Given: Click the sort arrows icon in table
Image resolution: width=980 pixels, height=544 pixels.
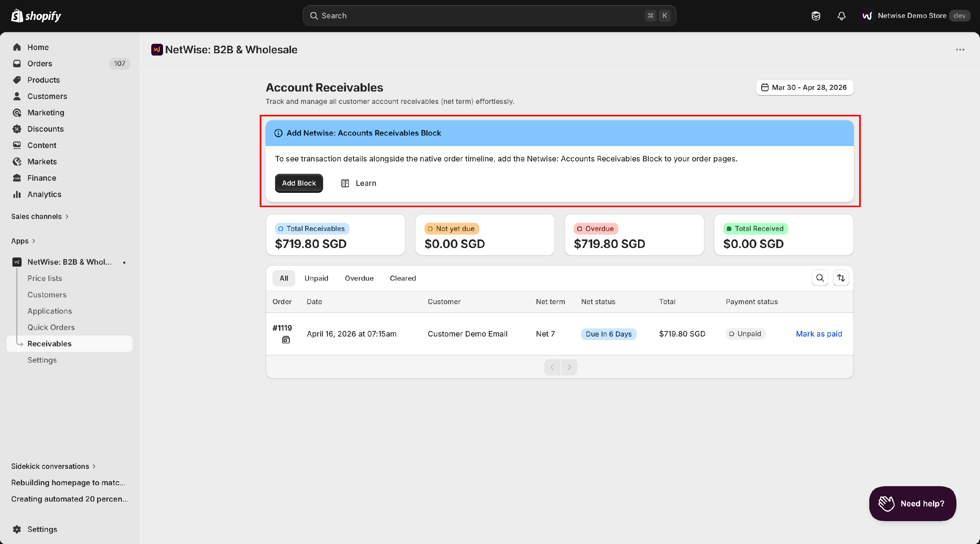Looking at the screenshot, I should pyautogui.click(x=841, y=278).
